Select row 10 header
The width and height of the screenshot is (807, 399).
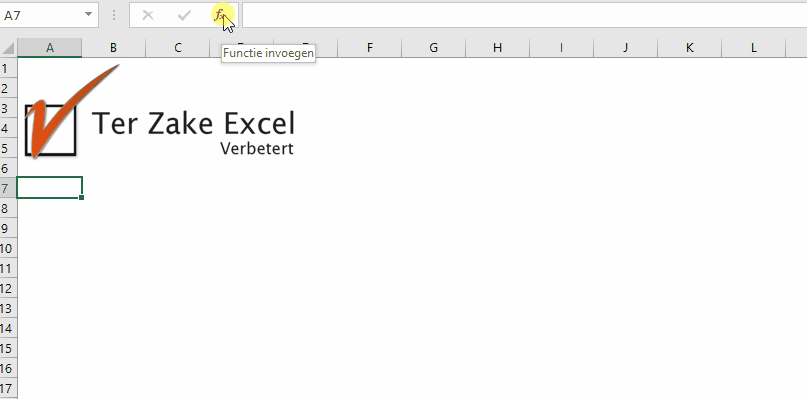[x=8, y=248]
